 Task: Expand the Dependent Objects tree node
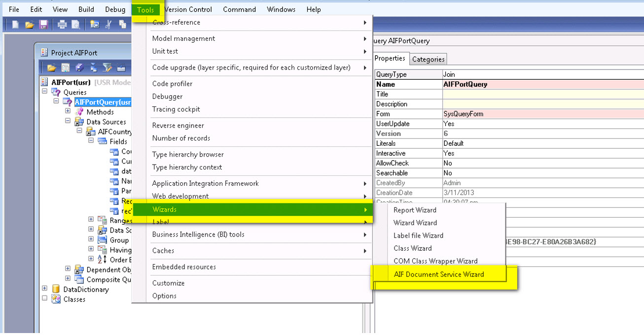[68, 269]
